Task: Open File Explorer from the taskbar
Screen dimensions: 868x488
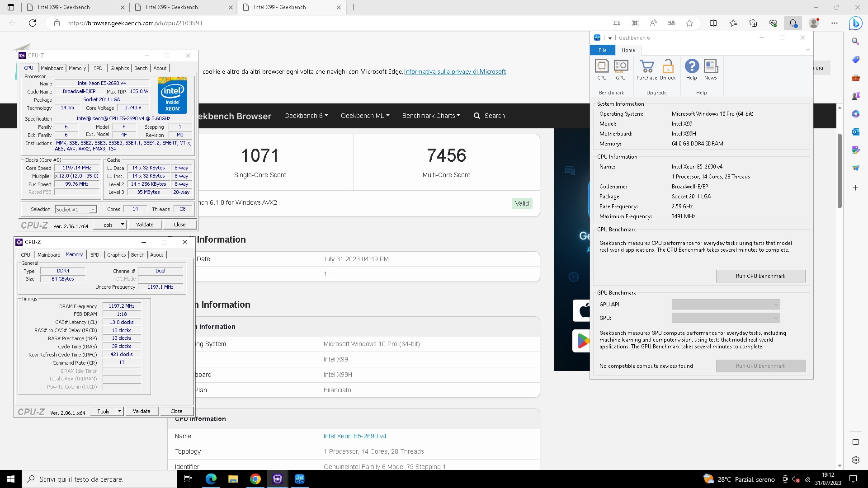Action: click(x=233, y=479)
